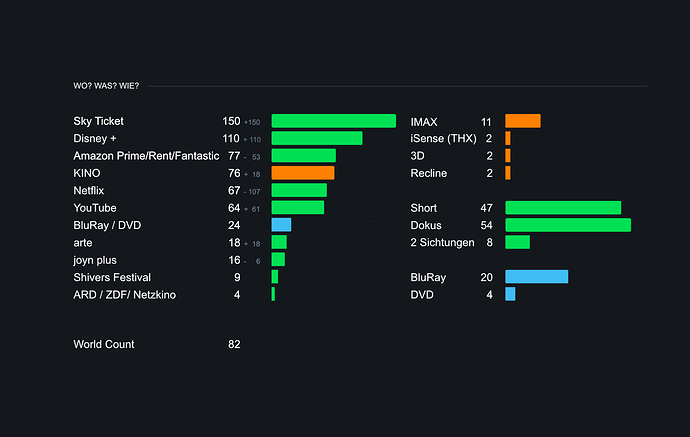Click the orange 3D bar
The width and height of the screenshot is (690, 437).
[x=508, y=155]
